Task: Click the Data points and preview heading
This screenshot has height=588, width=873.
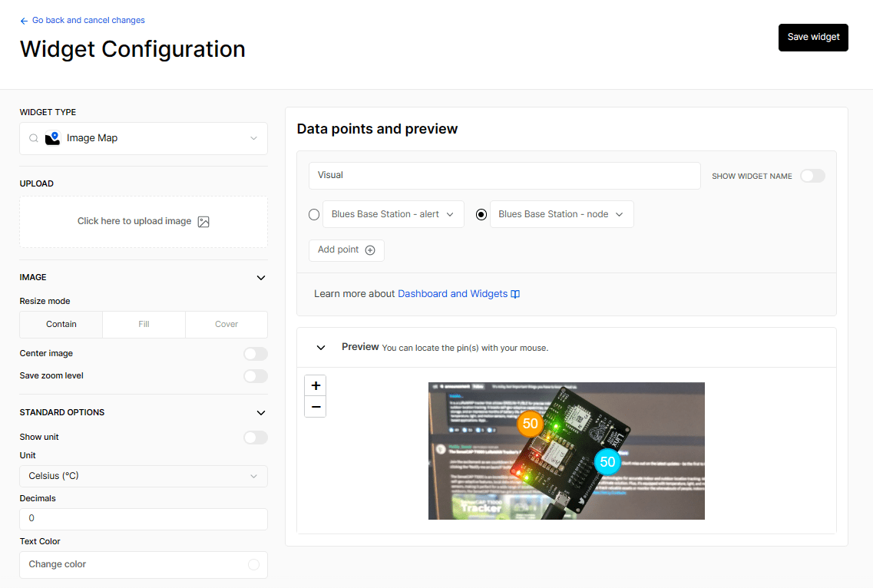Action: [377, 129]
